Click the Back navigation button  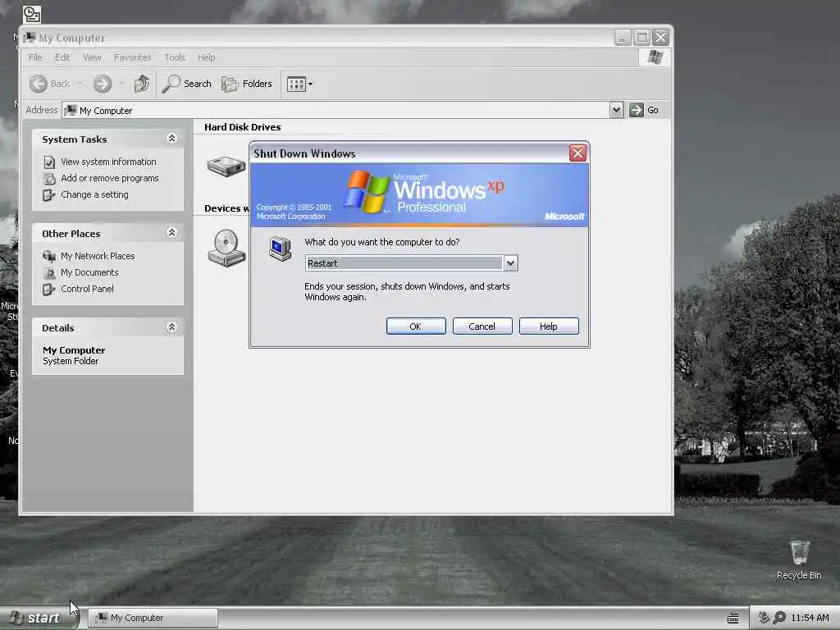pyautogui.click(x=50, y=84)
